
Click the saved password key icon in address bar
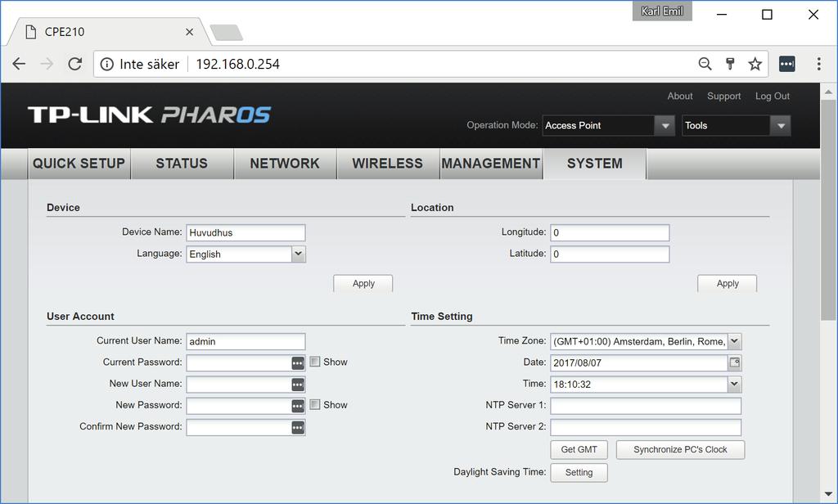pyautogui.click(x=730, y=64)
